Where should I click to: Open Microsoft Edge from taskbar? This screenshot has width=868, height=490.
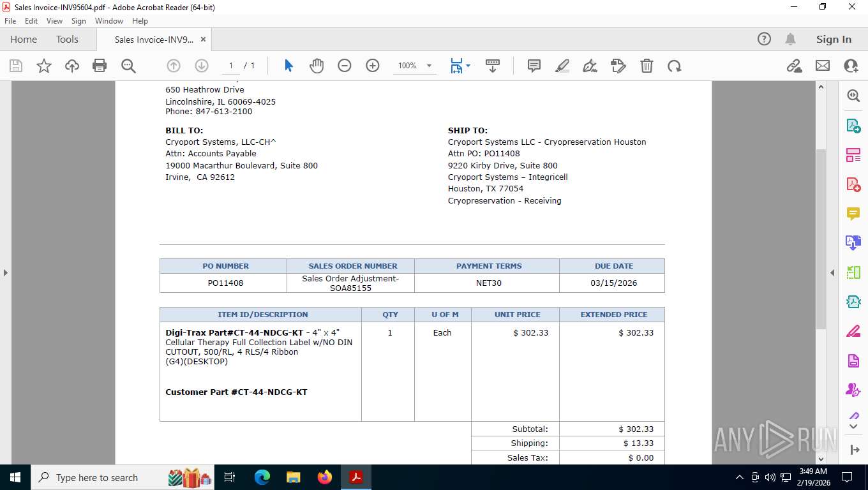coord(262,477)
